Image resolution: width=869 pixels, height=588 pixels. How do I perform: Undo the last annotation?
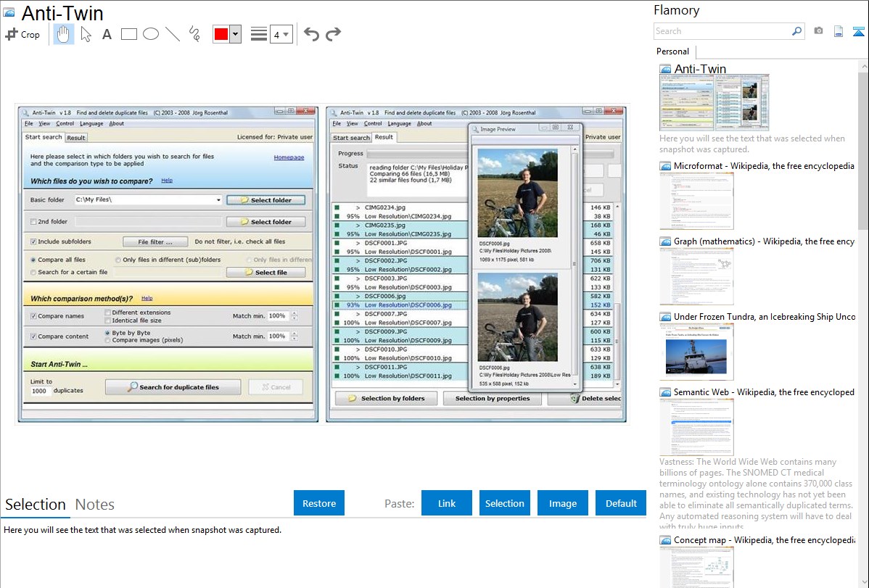[311, 34]
